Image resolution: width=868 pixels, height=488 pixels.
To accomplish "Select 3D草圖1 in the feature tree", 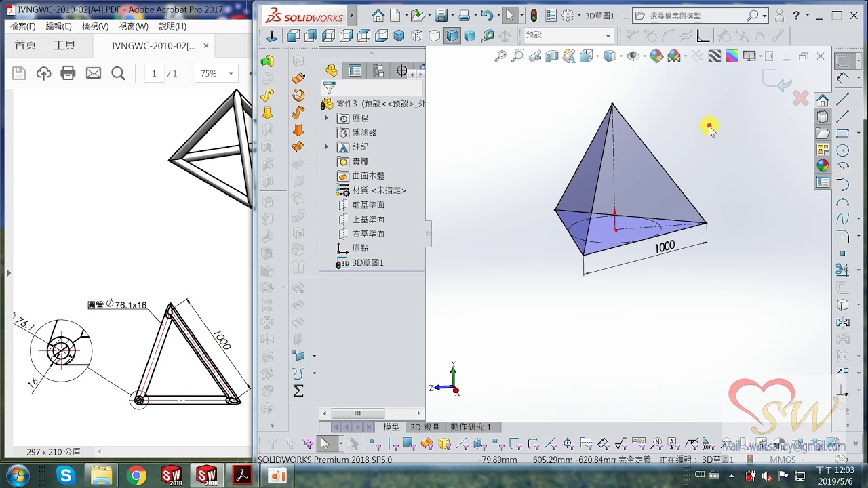I will click(368, 262).
